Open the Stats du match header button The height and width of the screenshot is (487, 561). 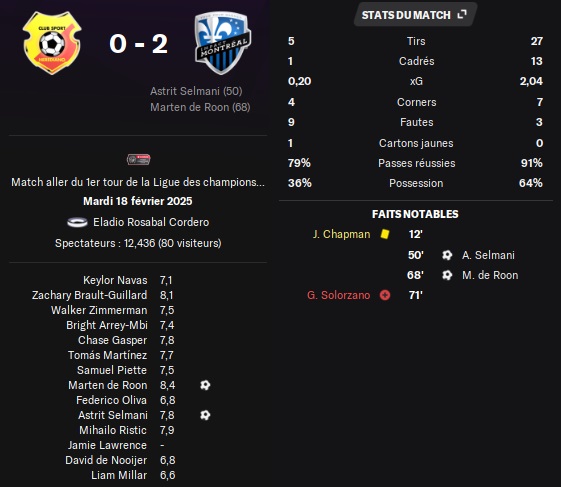[415, 15]
